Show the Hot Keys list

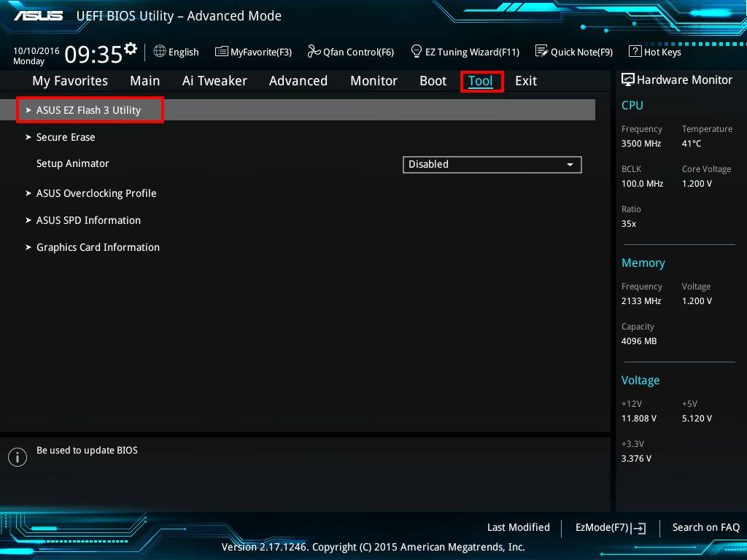662,52
